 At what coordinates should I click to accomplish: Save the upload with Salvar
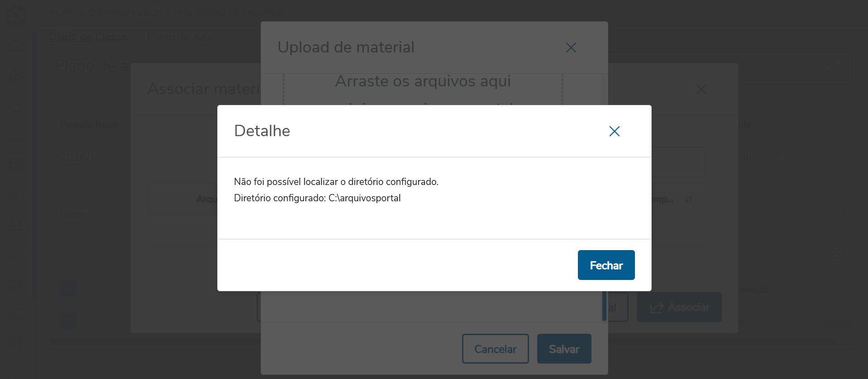tap(564, 349)
